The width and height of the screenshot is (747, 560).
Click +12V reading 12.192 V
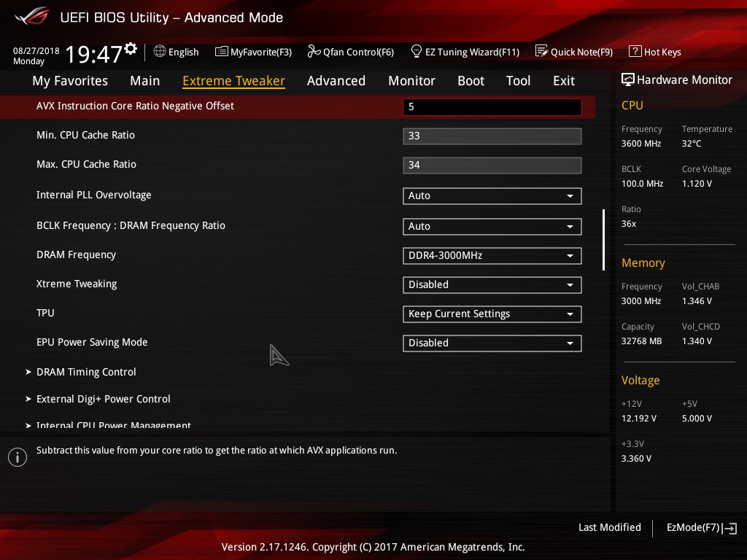pos(638,418)
